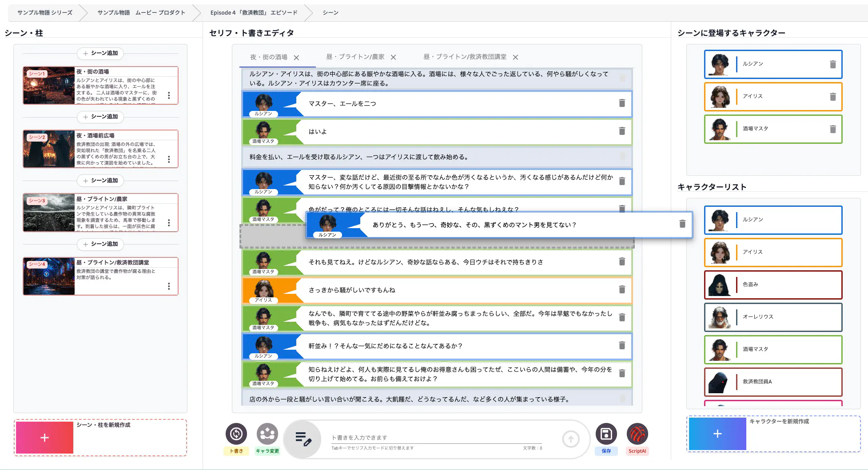The width and height of the screenshot is (868, 470).
Task: Click the ト書き mode icon
Action: pyautogui.click(x=236, y=434)
